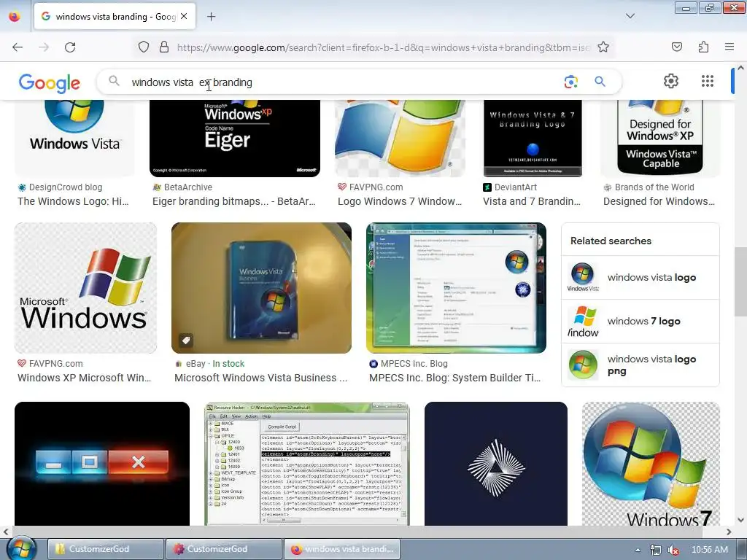Select the windows vista branding Google tab
The image size is (747, 560).
(115, 17)
